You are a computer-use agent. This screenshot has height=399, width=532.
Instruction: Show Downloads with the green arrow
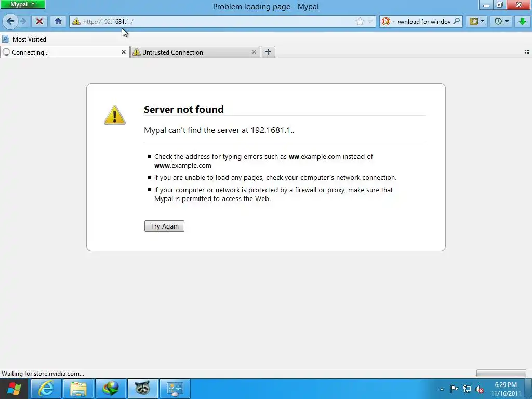tap(522, 21)
